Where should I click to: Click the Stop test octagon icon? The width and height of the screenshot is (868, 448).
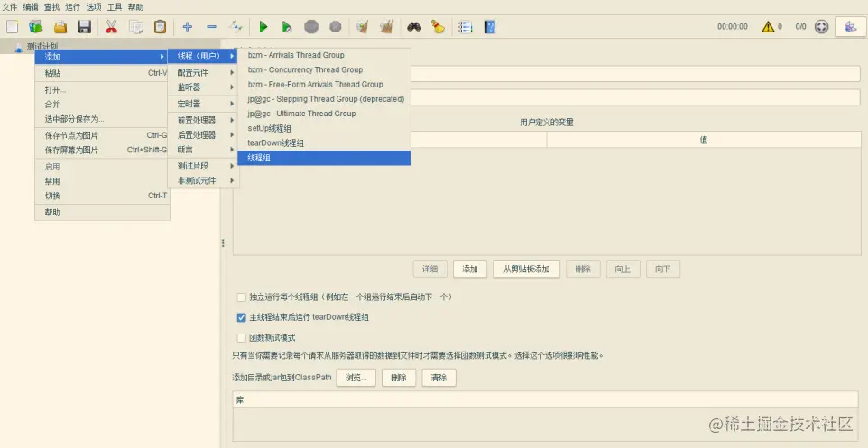tap(311, 26)
